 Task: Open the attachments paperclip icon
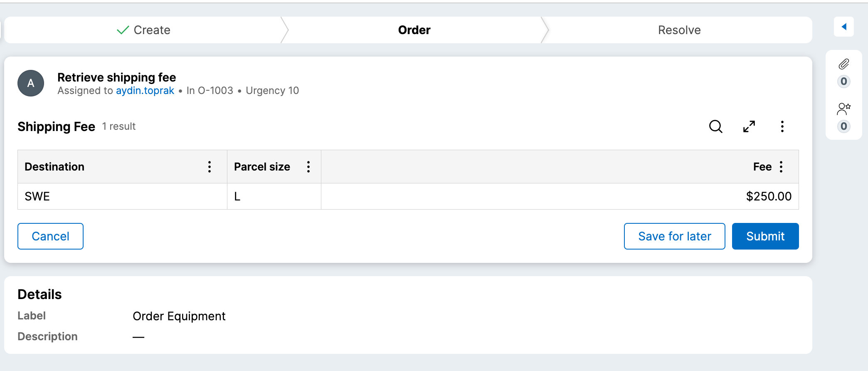click(843, 64)
